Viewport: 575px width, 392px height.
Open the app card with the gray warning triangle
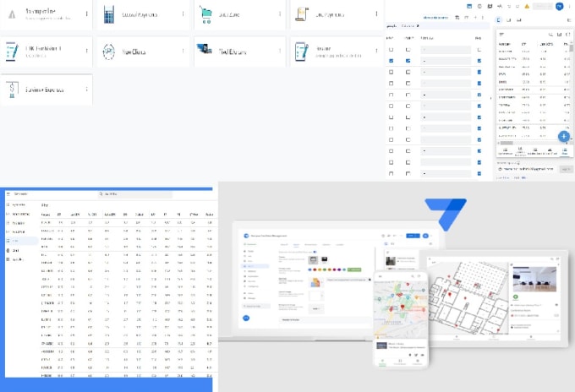point(47,14)
